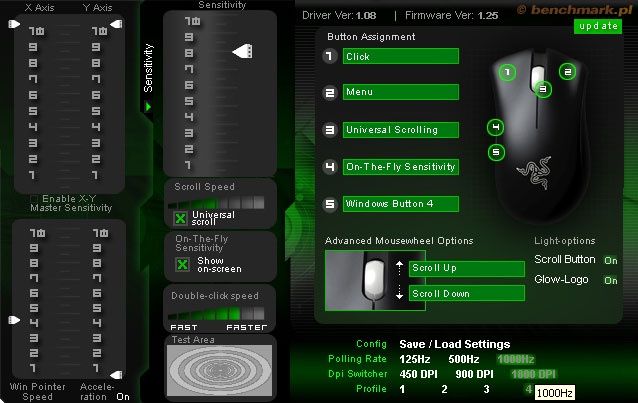Click number 2 icon beside the Menu assignment
Screen dimensions: 638x403
coord(330,93)
